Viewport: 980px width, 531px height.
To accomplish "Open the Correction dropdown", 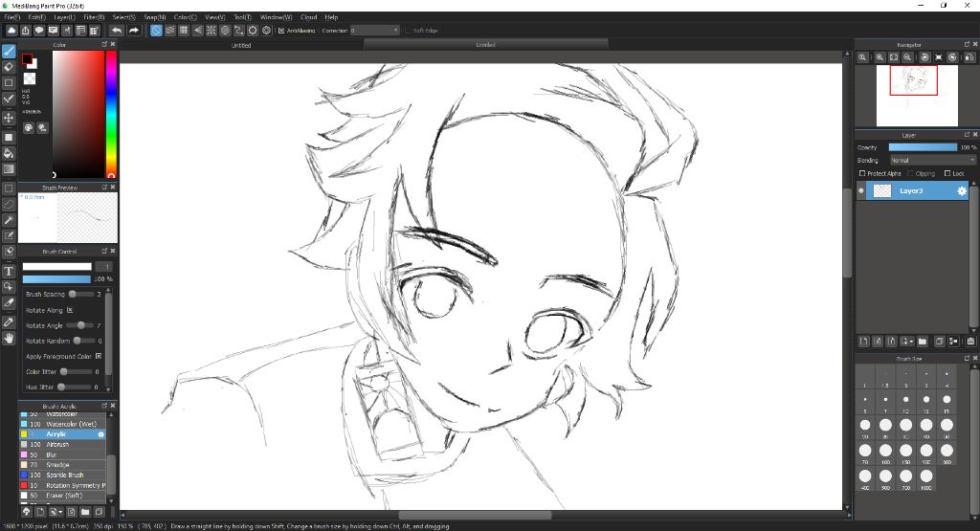I will tap(374, 31).
